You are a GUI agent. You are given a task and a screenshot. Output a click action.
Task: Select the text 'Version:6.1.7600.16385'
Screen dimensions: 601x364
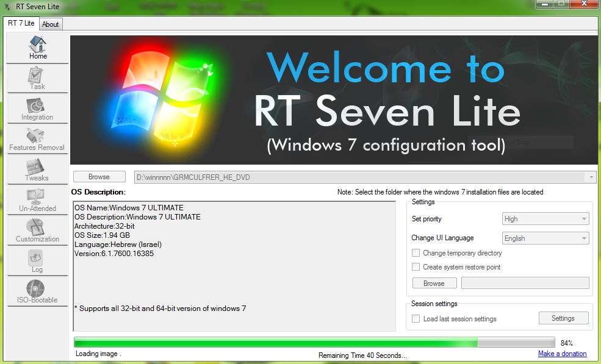pyautogui.click(x=114, y=254)
